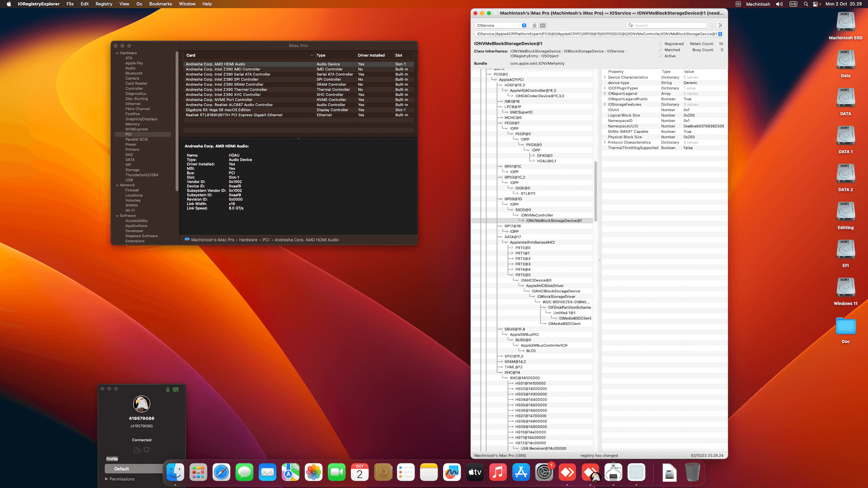Toggle the Matched checkbox

(660, 50)
